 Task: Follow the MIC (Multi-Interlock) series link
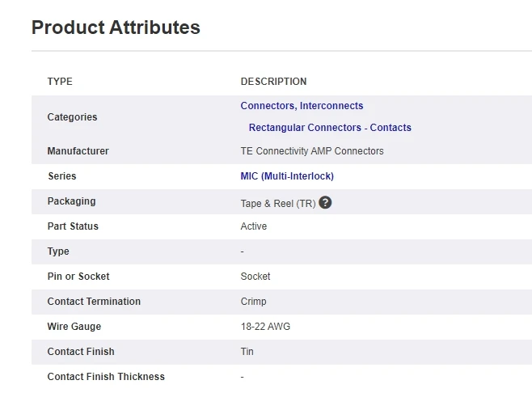[x=287, y=176]
